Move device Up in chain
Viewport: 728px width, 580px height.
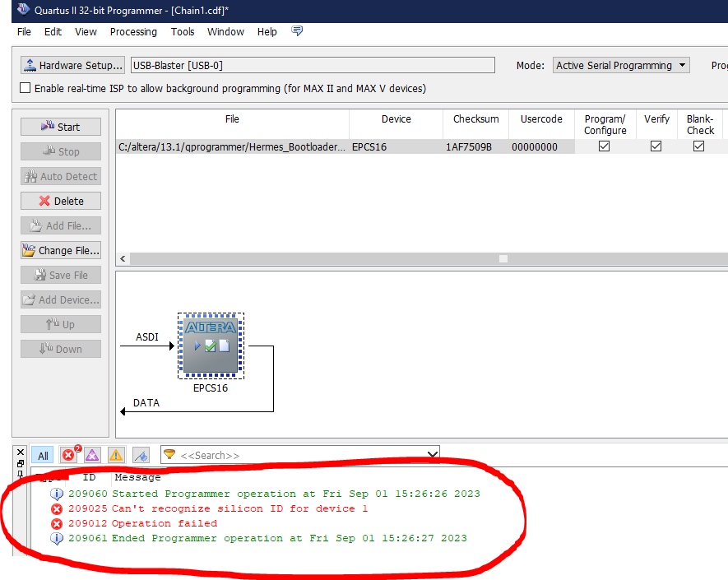click(61, 324)
